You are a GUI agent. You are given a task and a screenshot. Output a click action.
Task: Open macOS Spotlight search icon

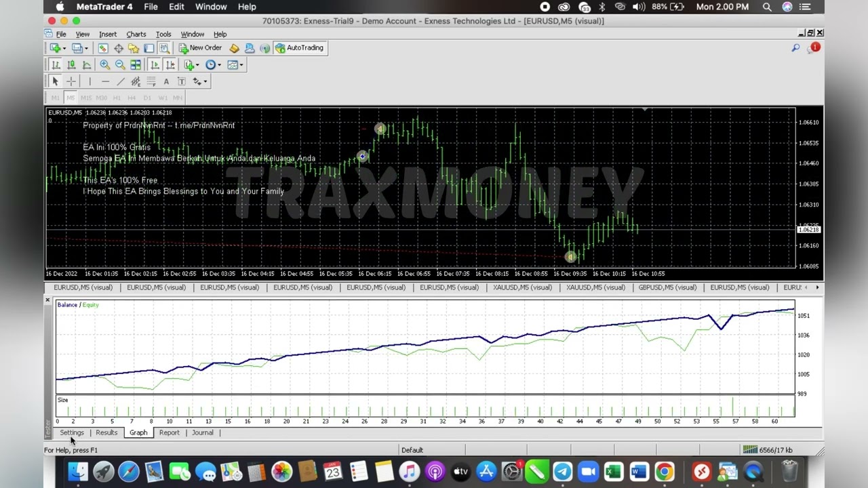(x=767, y=7)
